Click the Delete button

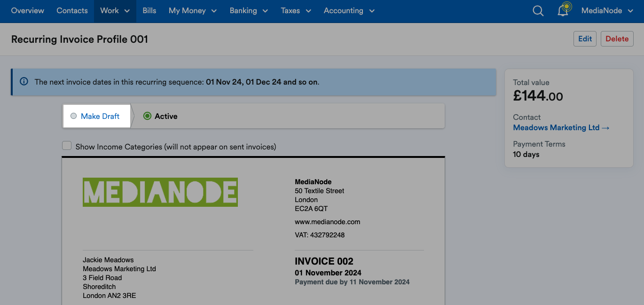tap(617, 39)
